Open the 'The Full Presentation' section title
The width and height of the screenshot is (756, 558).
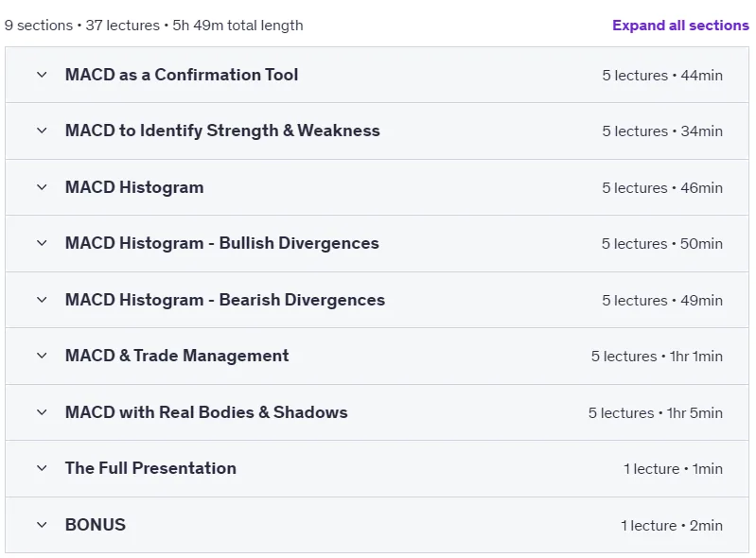click(150, 468)
